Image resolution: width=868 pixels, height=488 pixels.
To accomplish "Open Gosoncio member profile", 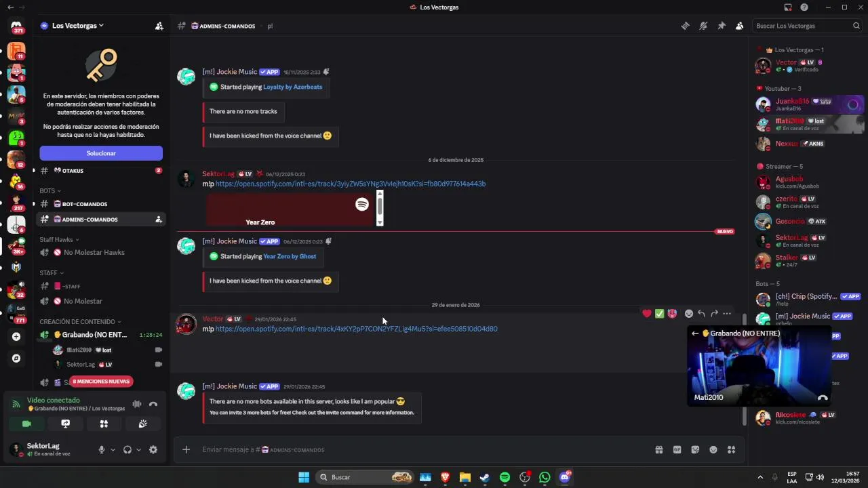I will coord(809,222).
